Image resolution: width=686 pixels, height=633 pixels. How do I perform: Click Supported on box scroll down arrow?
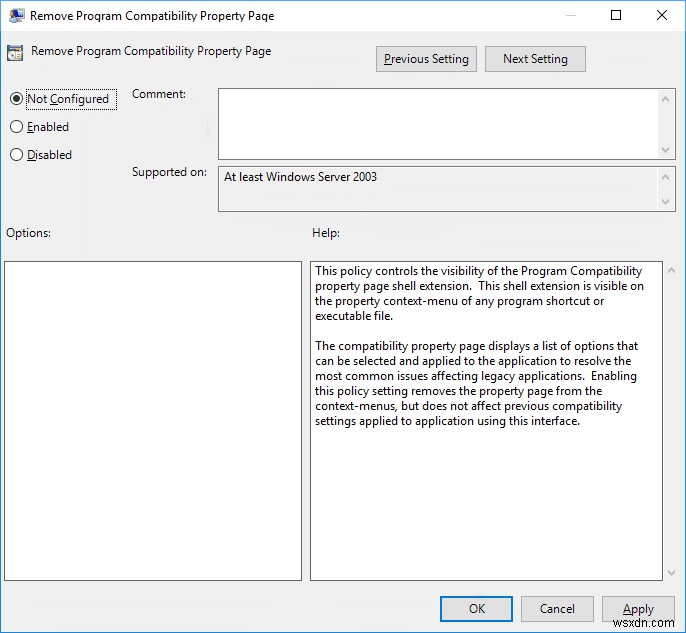(x=665, y=202)
